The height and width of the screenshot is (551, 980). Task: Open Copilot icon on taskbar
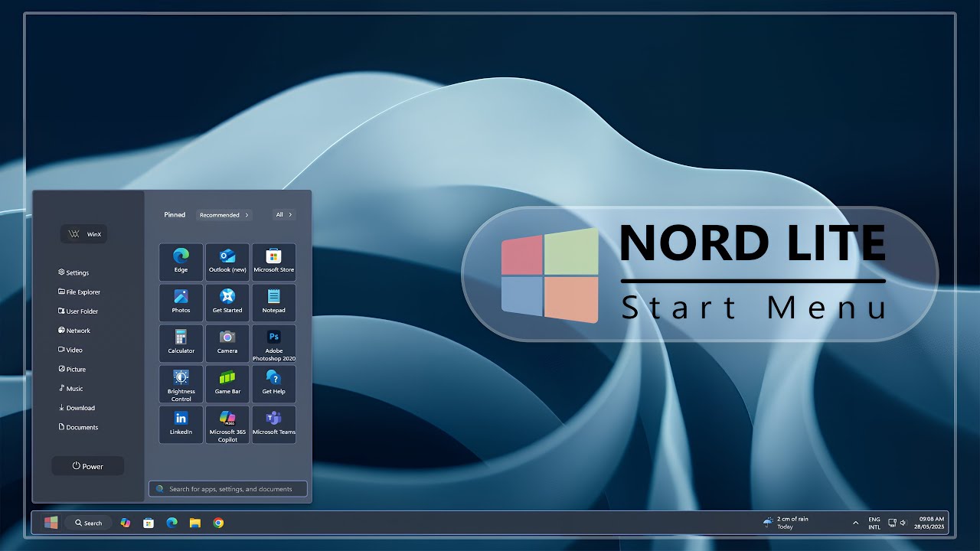click(126, 523)
